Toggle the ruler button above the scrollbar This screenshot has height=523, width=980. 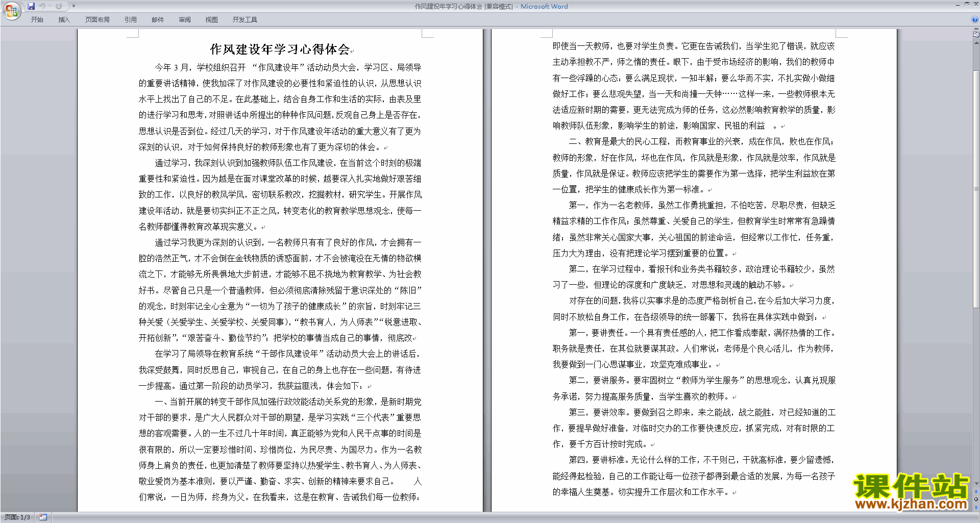976,35
